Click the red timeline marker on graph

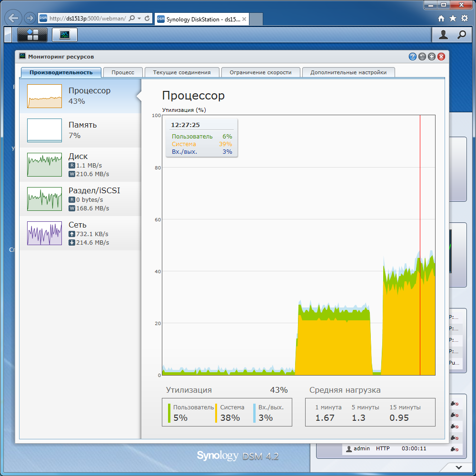point(420,245)
